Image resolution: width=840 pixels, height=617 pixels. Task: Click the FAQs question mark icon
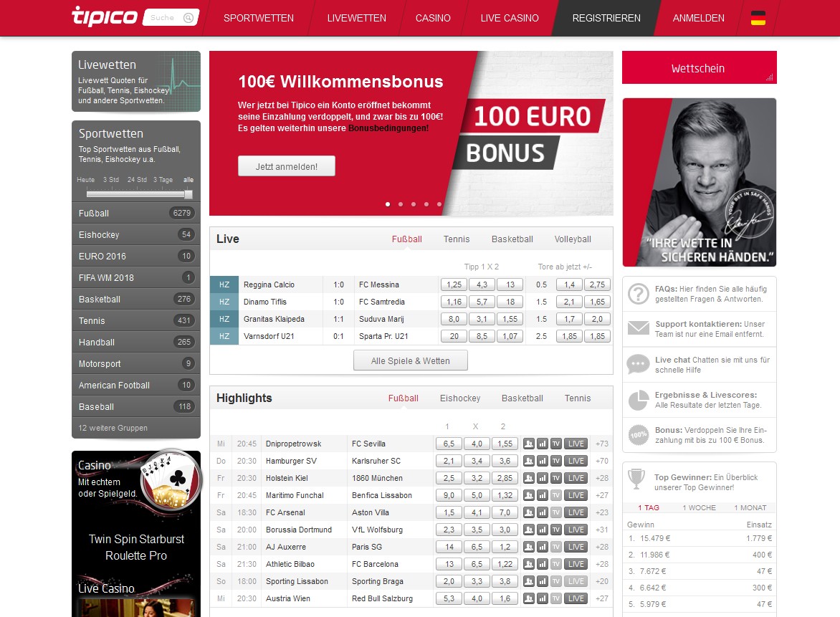point(638,294)
